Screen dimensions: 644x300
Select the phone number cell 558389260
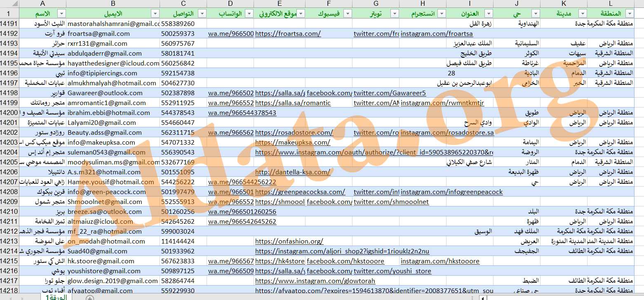pos(183,23)
